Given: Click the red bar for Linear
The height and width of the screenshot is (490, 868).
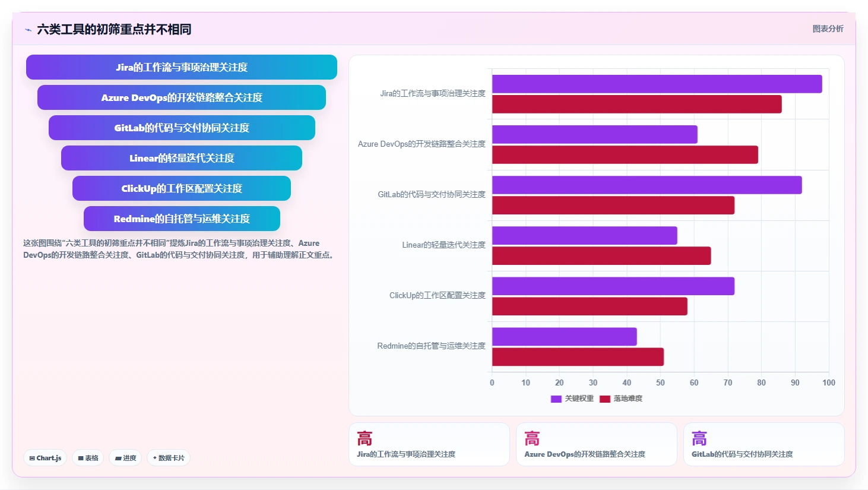Looking at the screenshot, I should [x=601, y=255].
